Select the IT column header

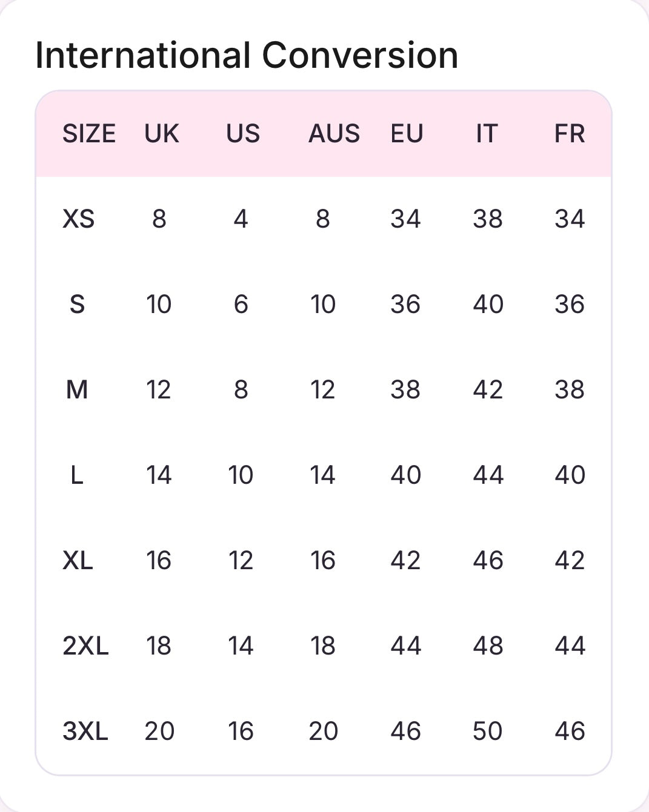click(487, 134)
